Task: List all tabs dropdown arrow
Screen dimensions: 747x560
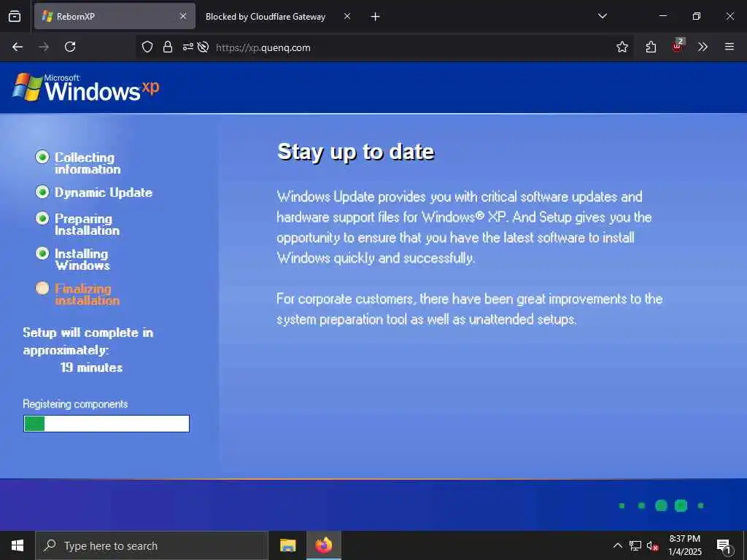Action: click(x=602, y=16)
